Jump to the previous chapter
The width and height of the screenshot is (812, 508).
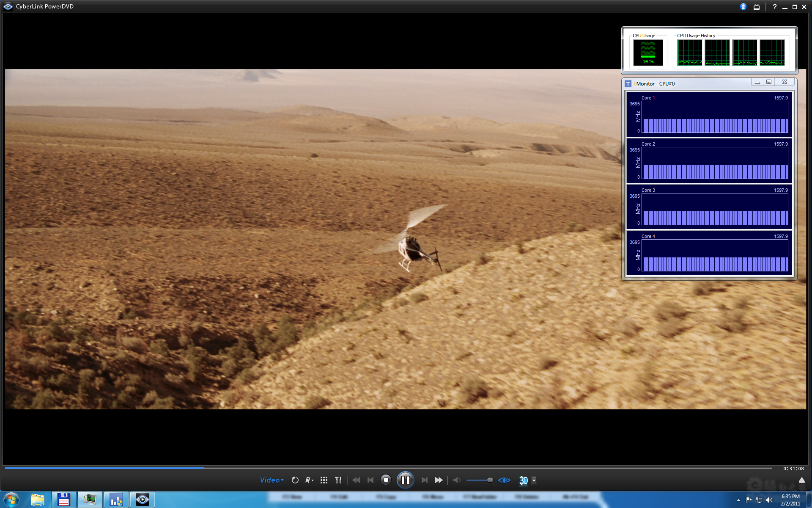pyautogui.click(x=370, y=480)
